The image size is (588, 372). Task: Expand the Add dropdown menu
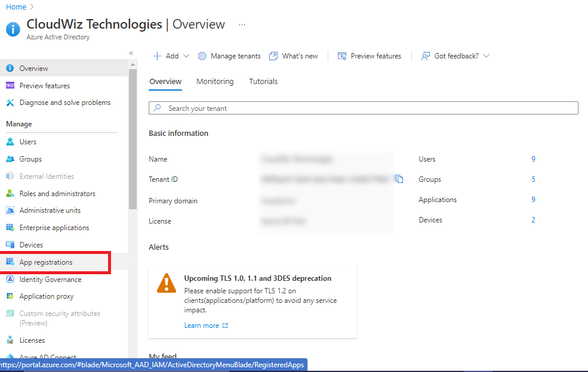click(186, 56)
